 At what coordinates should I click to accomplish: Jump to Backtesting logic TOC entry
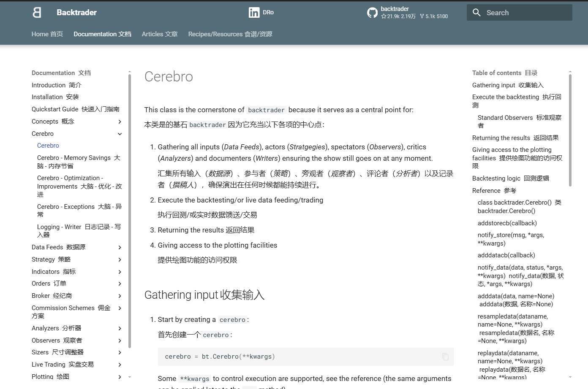coord(511,178)
